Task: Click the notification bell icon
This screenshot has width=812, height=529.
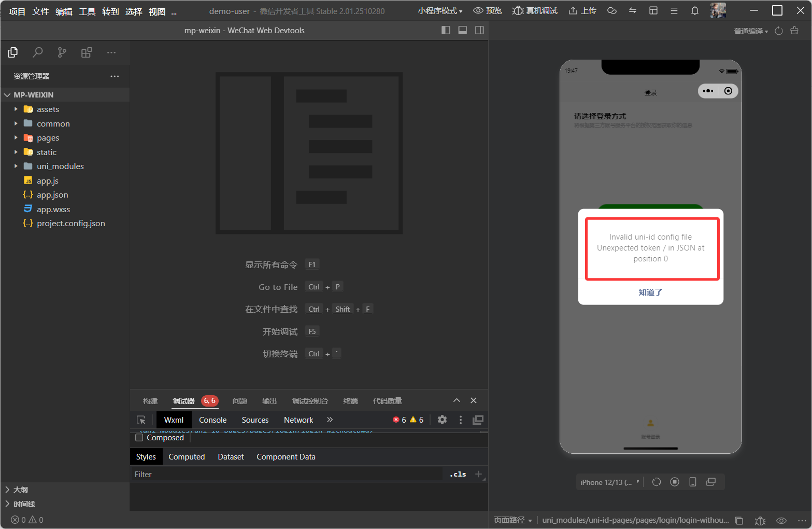Action: click(695, 11)
